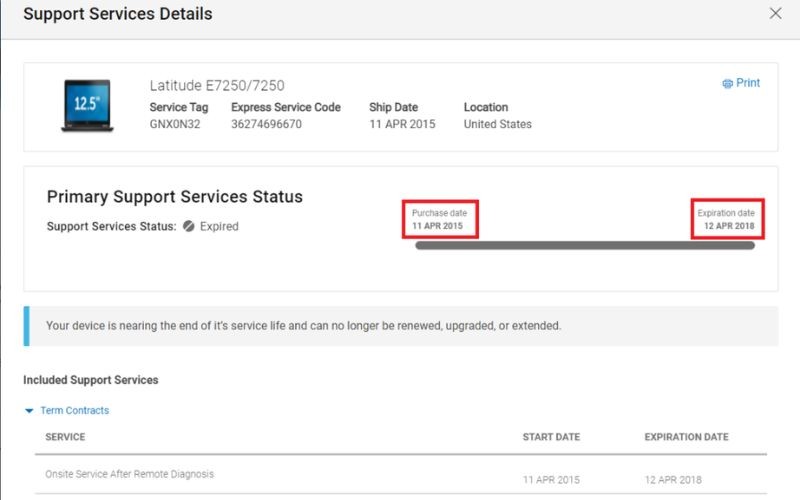Click the Ship Date value 11 APR 2015
The height and width of the screenshot is (500, 800).
402,125
